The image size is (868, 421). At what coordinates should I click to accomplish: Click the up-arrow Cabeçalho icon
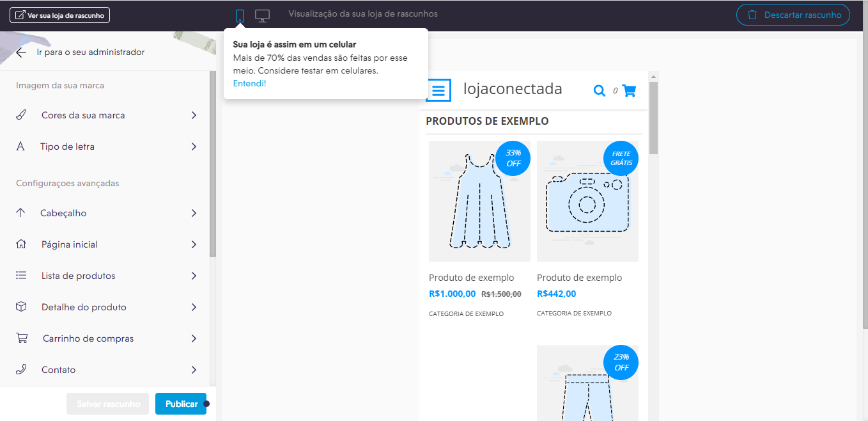pos(20,213)
